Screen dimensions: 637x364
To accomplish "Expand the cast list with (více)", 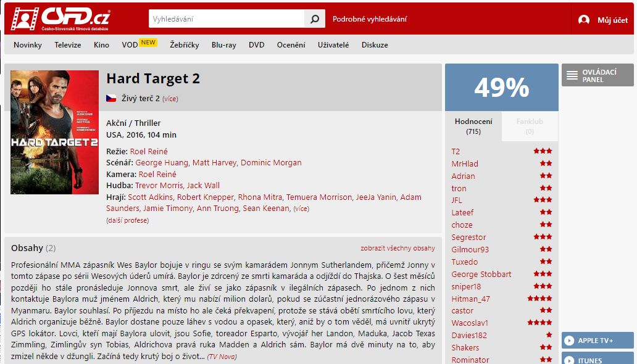I will click(x=301, y=209).
